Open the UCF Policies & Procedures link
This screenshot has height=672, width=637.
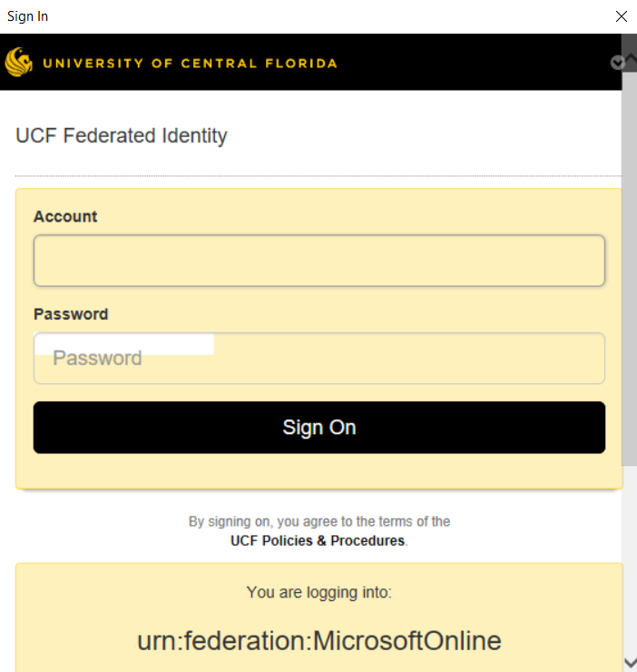318,541
